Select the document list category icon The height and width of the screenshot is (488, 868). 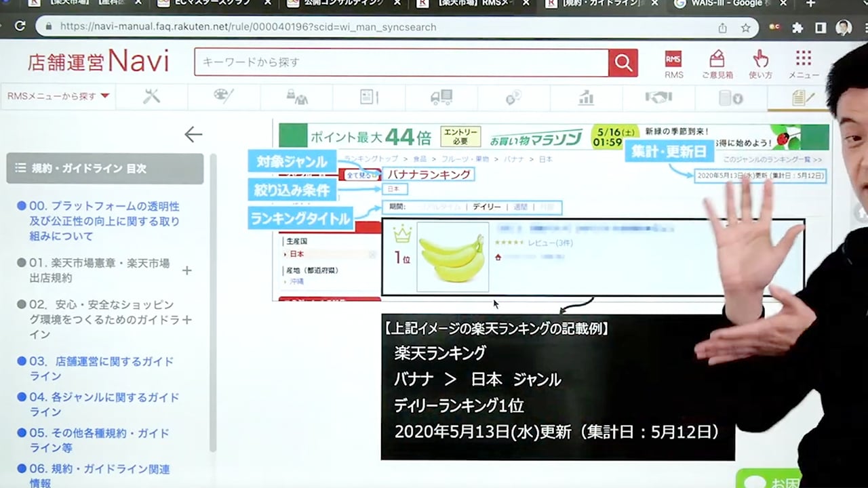[x=369, y=97]
